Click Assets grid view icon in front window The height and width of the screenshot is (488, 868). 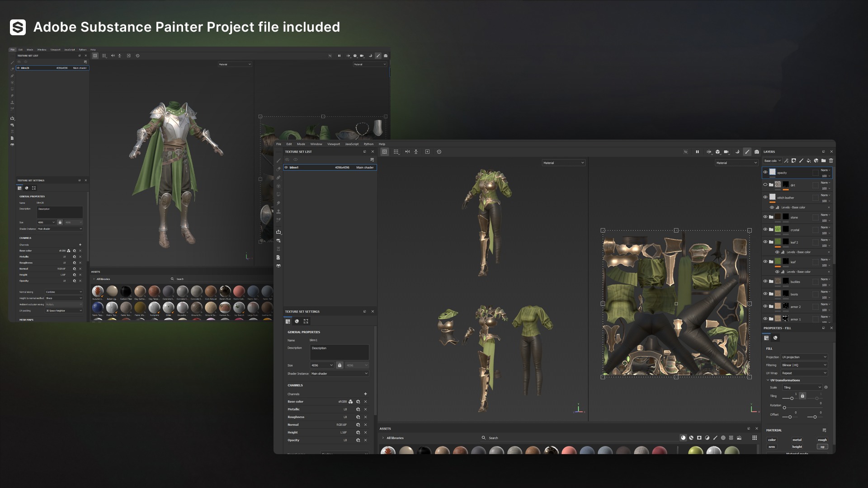click(x=755, y=438)
